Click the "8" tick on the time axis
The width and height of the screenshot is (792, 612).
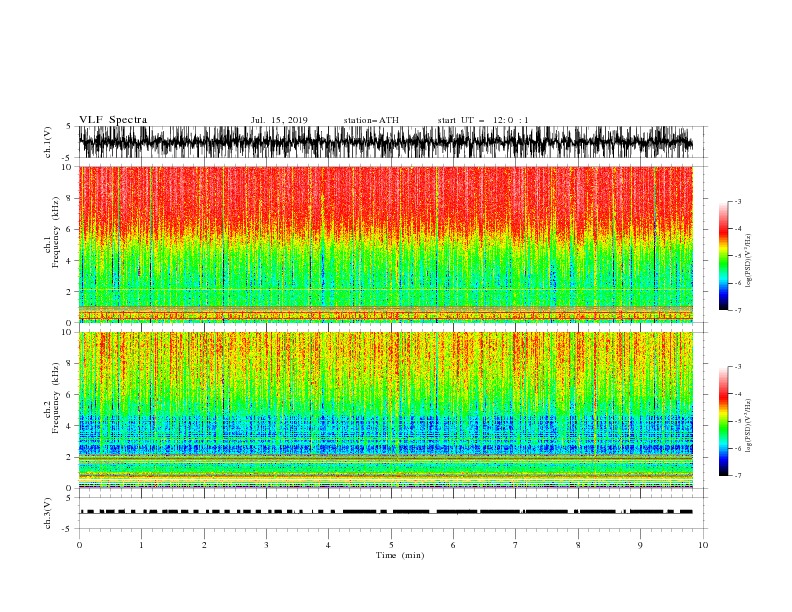click(x=578, y=545)
